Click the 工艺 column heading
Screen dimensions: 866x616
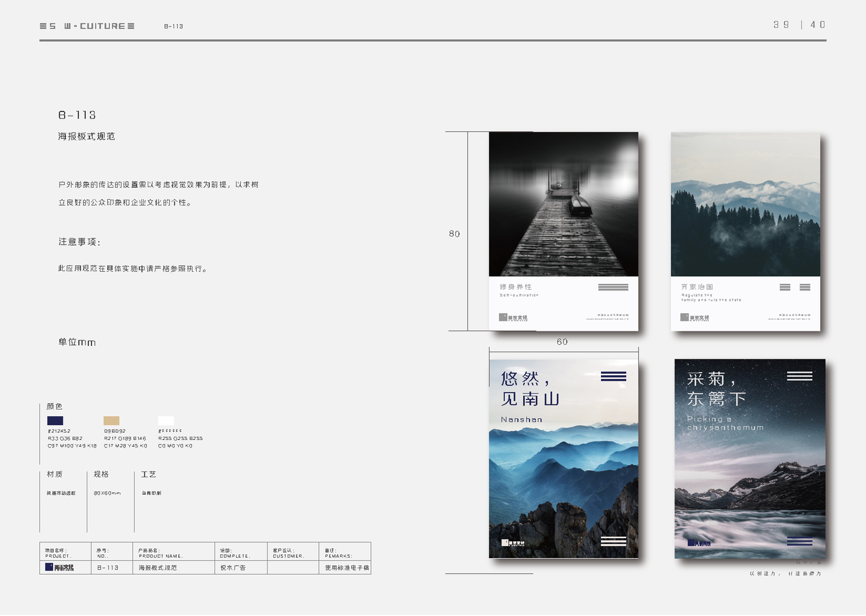pos(148,474)
